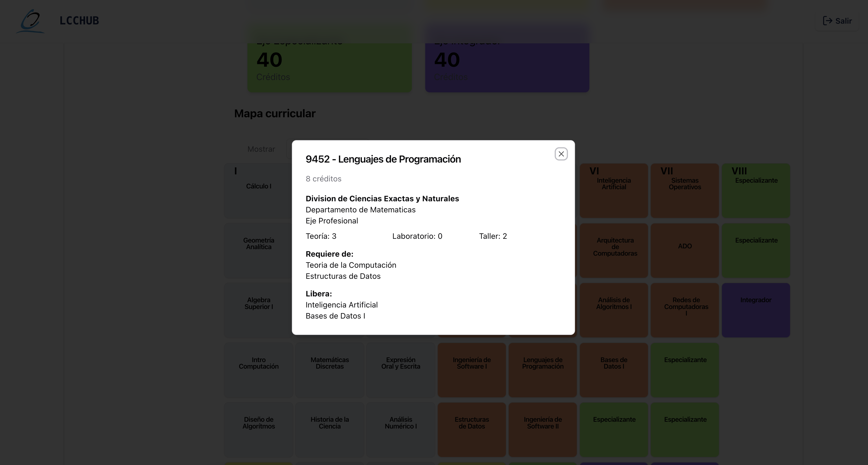Click the Salir logout button
The image size is (868, 465).
[x=837, y=21]
